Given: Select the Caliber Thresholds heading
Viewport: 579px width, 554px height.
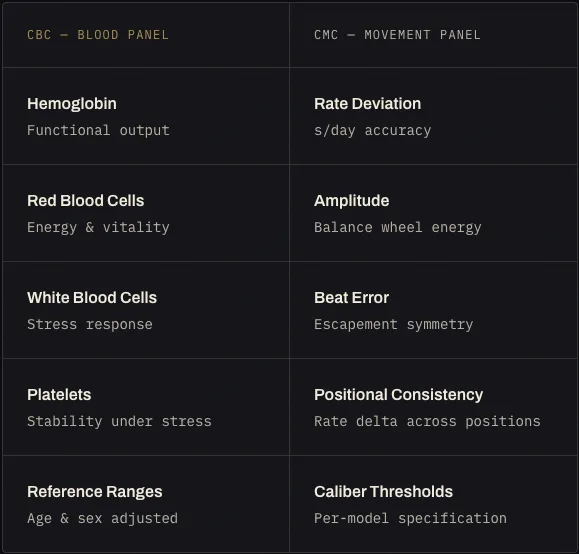Looking at the screenshot, I should (383, 492).
